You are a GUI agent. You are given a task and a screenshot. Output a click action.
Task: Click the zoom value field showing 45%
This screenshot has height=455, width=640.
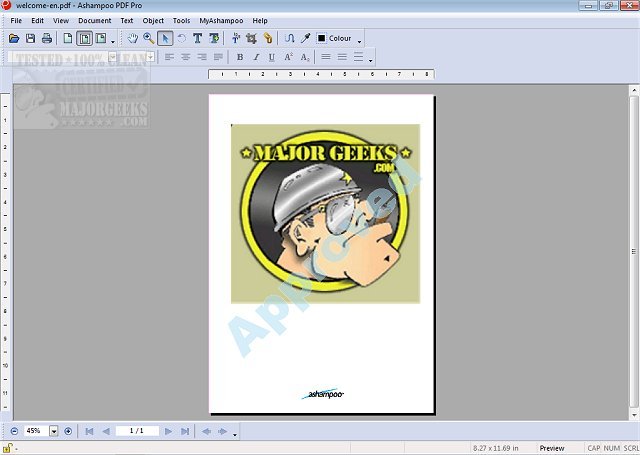(36, 431)
